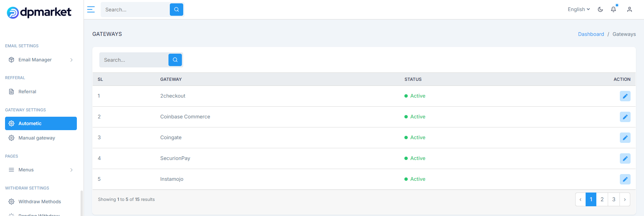Click the top bar search field

click(135, 9)
